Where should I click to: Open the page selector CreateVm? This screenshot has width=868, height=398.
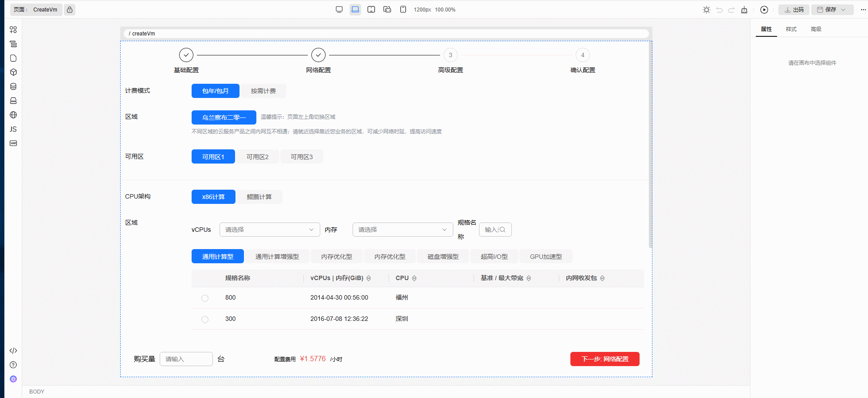[x=36, y=10]
